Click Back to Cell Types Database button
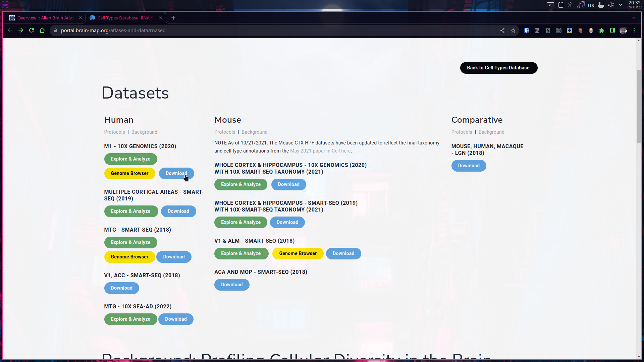The width and height of the screenshot is (644, 362). (498, 68)
